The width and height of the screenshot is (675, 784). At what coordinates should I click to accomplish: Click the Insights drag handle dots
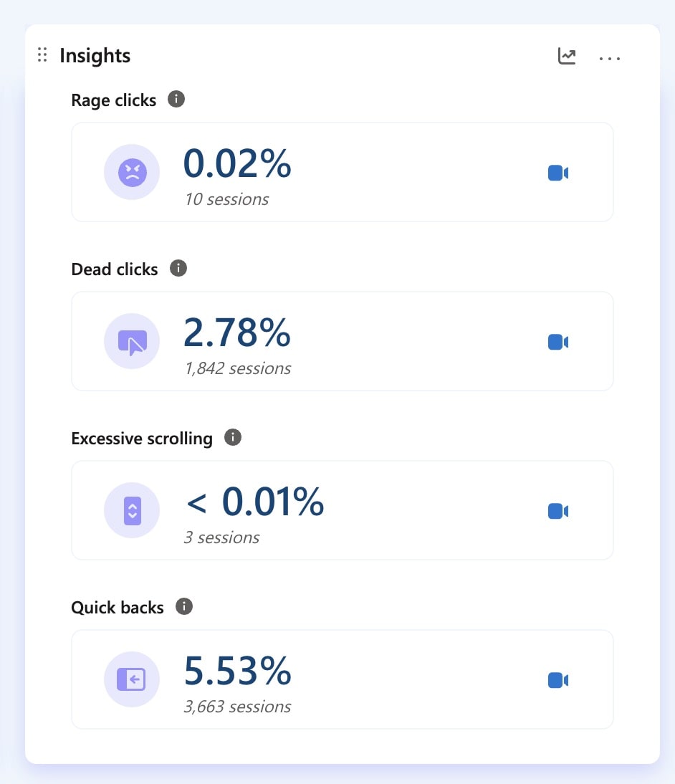pos(42,55)
